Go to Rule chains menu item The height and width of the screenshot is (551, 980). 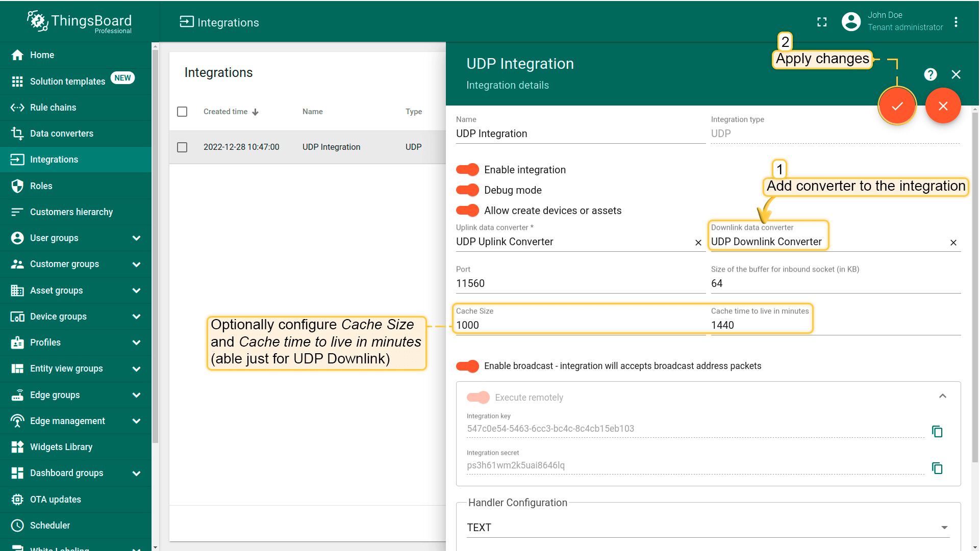pos(76,108)
